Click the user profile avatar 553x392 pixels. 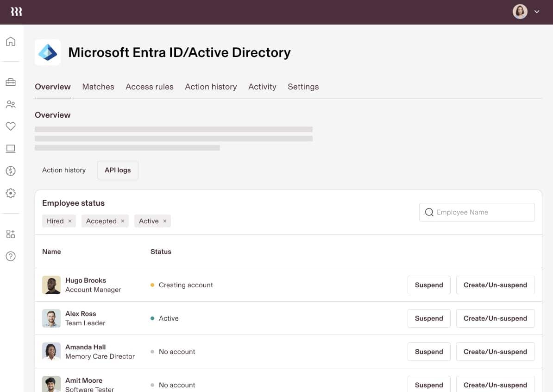click(x=520, y=12)
